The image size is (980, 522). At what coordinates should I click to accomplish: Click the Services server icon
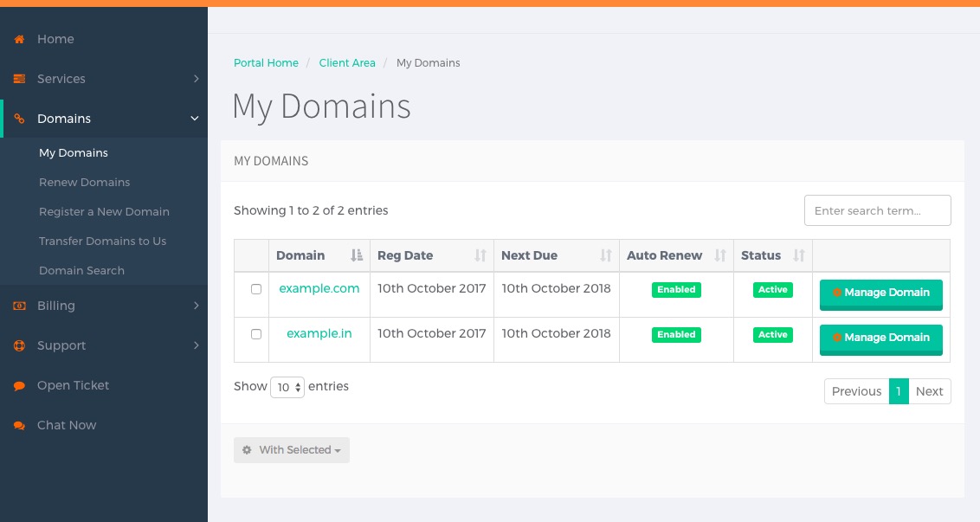click(x=19, y=79)
